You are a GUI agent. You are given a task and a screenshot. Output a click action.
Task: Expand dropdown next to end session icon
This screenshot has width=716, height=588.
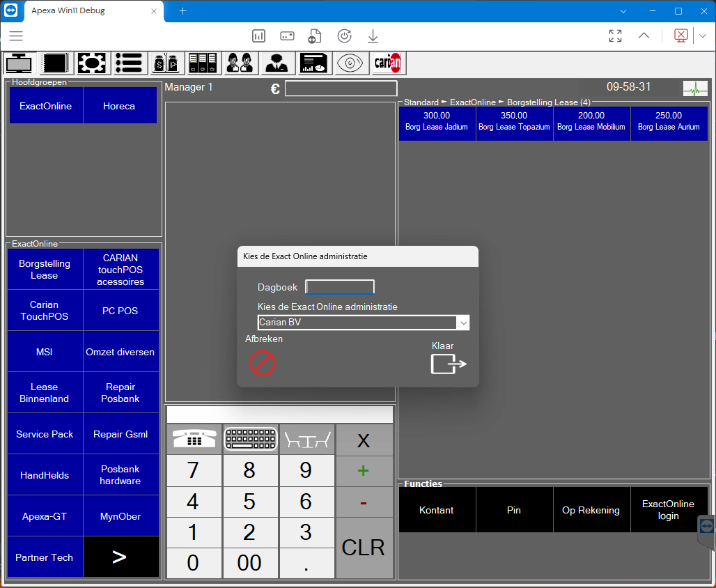(703, 36)
